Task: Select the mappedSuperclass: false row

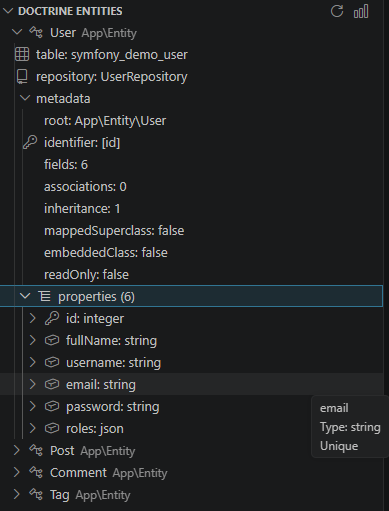Action: (114, 231)
